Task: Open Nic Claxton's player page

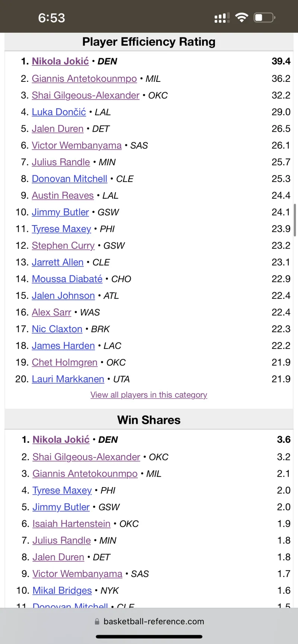Action: (57, 329)
